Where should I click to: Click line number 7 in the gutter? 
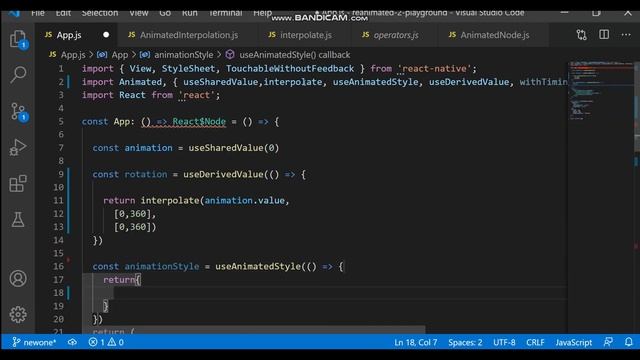click(x=61, y=148)
